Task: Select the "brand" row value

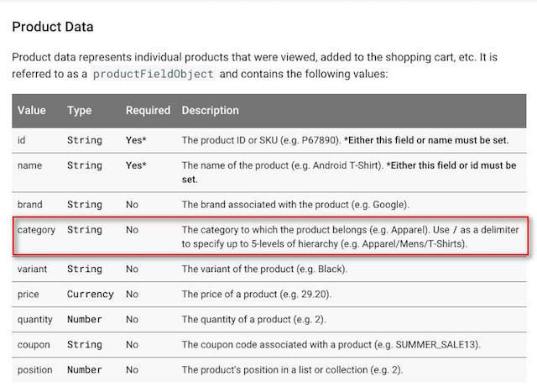Action: click(x=31, y=204)
